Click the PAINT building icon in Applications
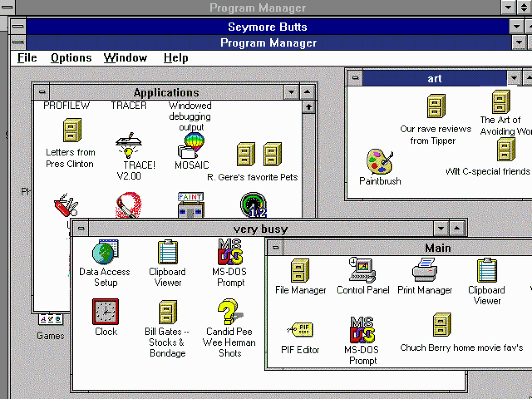Image resolution: width=532 pixels, height=399 pixels. [191, 205]
